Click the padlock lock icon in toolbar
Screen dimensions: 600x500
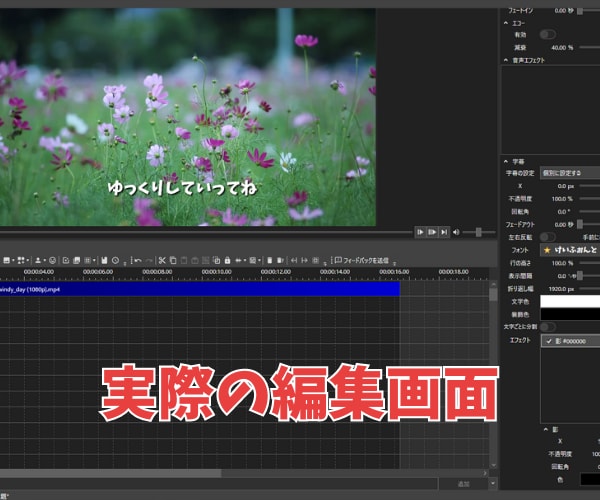tap(227, 261)
